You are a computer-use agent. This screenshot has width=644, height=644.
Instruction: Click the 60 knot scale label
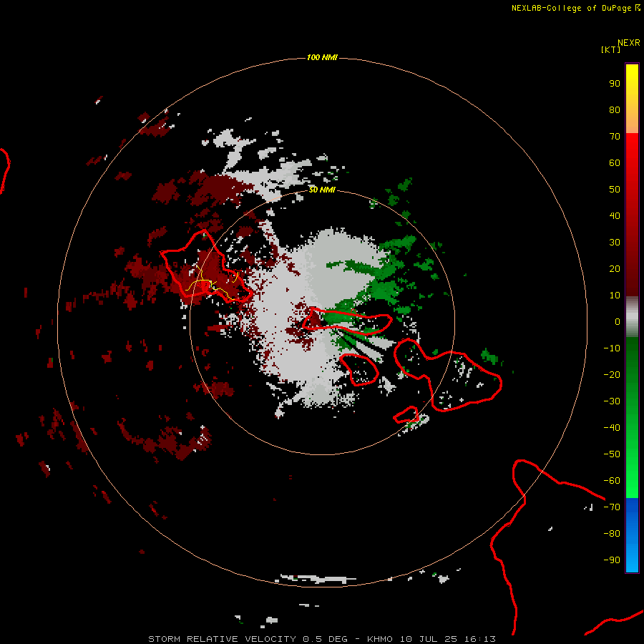tap(615, 162)
